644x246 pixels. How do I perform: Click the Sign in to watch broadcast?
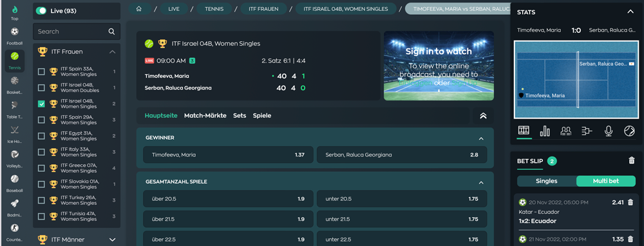click(439, 66)
